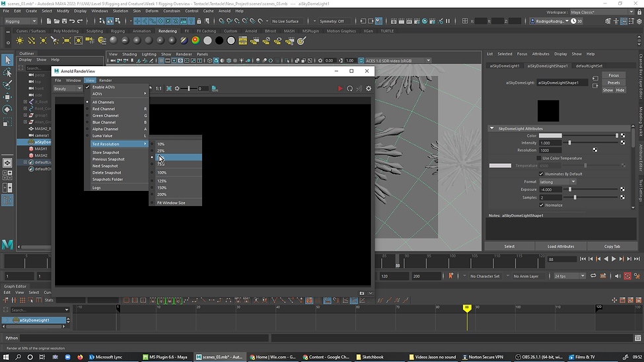Click the refresh render icon in RenderView

349,89
